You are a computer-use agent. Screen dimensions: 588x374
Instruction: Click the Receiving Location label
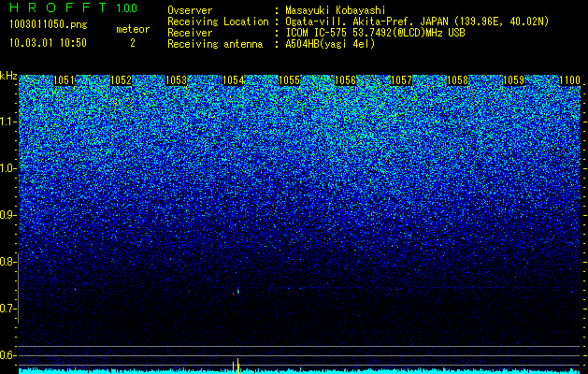point(218,22)
